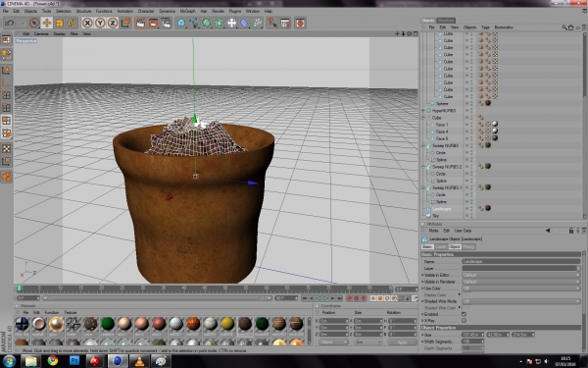
Task: Open the Object coordinate mode dropdown
Action: coord(333,342)
